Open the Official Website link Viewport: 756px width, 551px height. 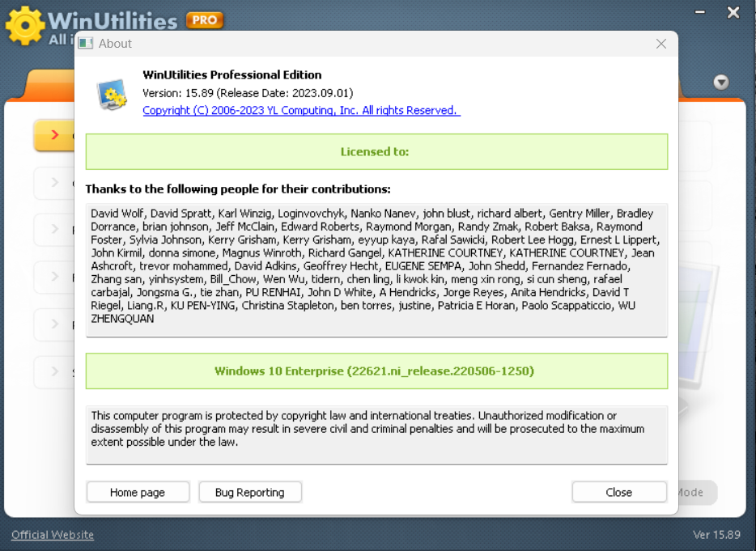click(53, 535)
